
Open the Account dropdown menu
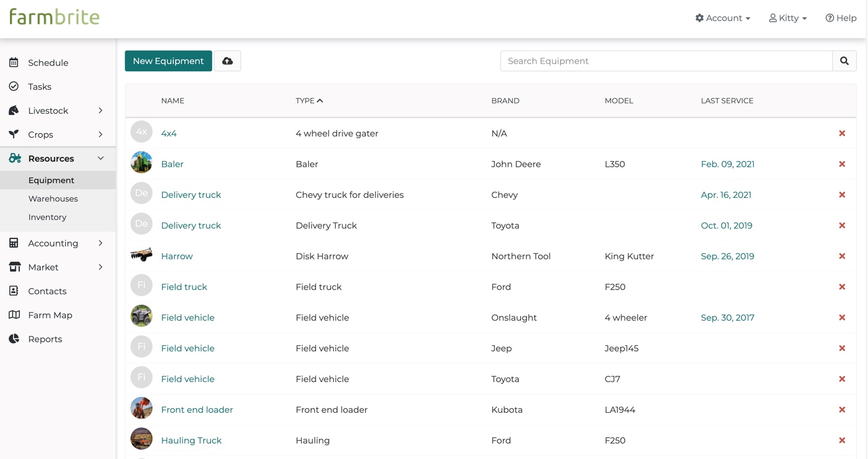[722, 18]
